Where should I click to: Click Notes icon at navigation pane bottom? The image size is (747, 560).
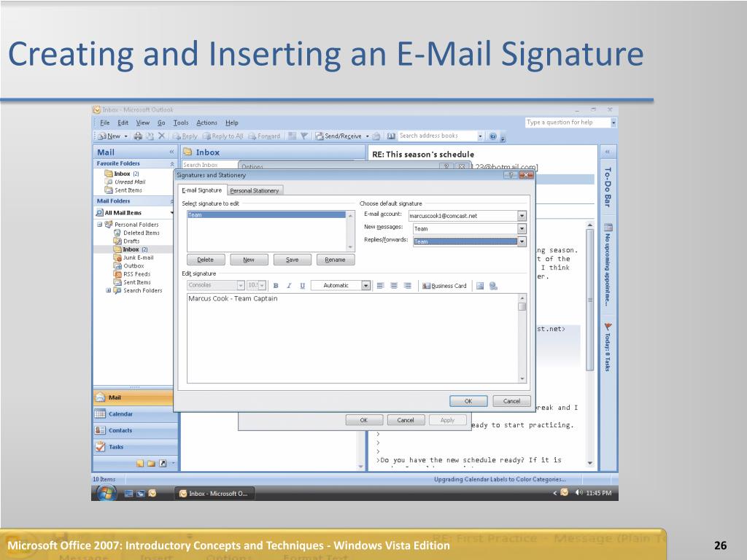tap(139, 463)
